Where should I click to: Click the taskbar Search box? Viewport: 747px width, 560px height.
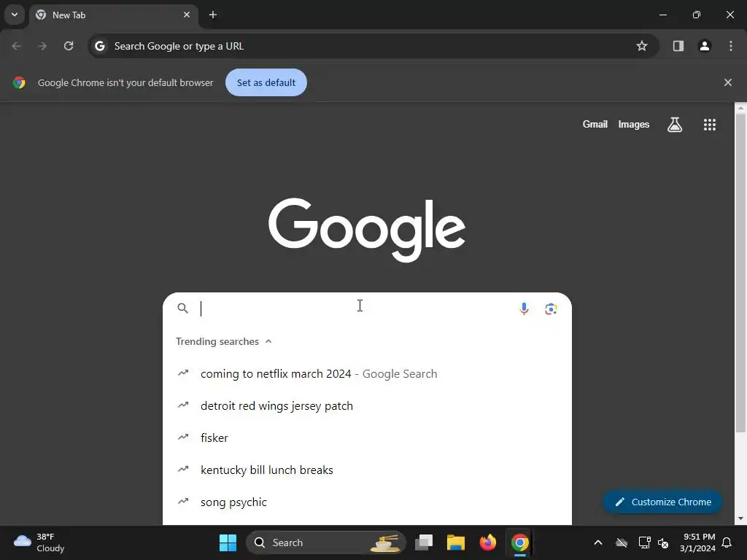[326, 542]
